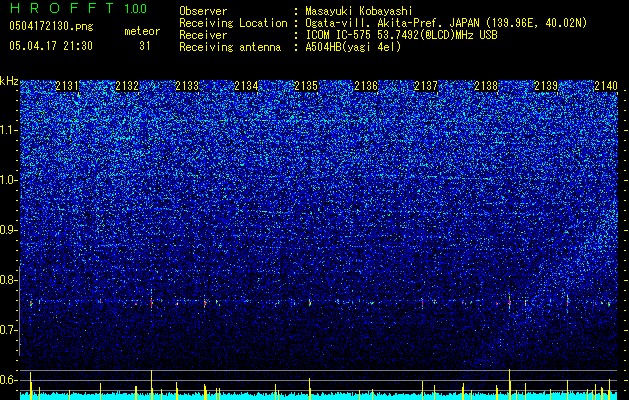Image resolution: width=629 pixels, height=400 pixels.
Task: Click the time marker 2137
Action: 426,85
